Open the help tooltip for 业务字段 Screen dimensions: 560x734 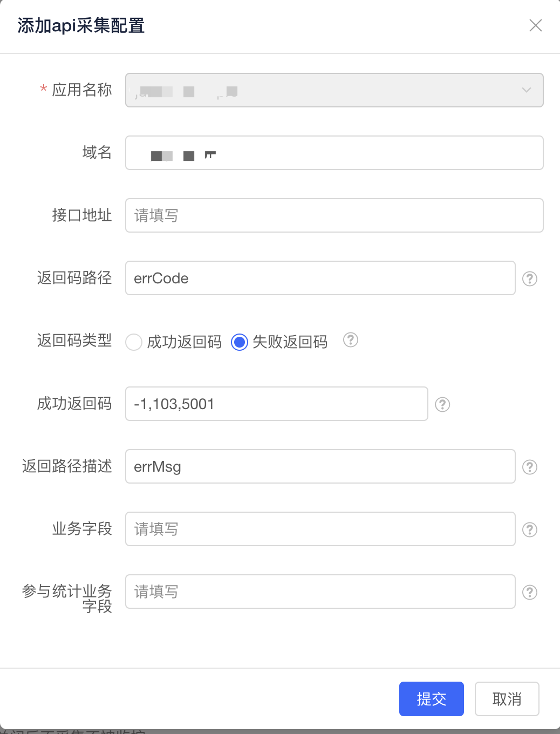(530, 529)
